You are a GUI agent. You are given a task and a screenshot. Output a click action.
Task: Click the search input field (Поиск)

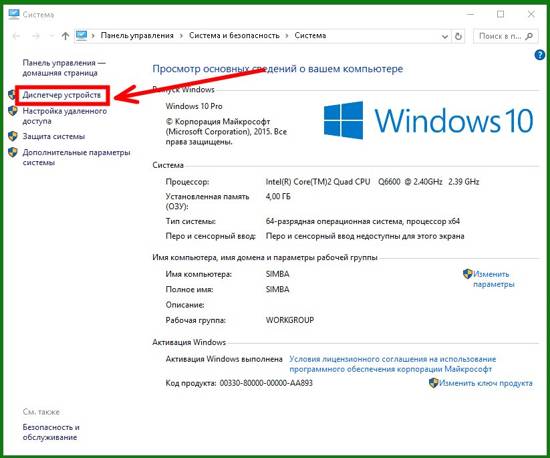500,36
